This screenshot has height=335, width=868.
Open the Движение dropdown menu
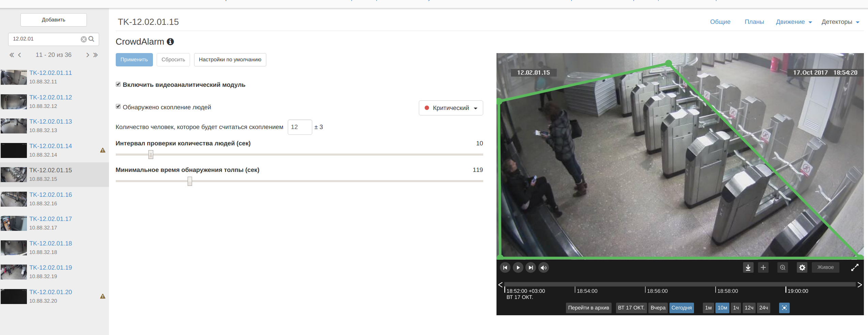pyautogui.click(x=794, y=22)
